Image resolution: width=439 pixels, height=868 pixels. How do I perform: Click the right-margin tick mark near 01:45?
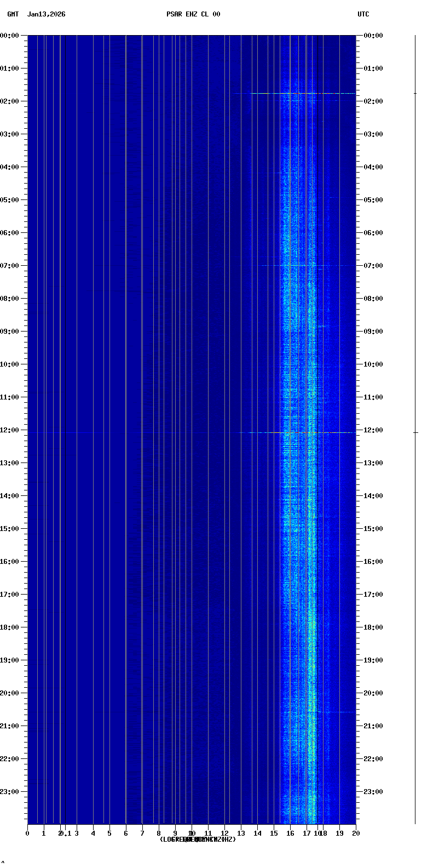coord(415,94)
